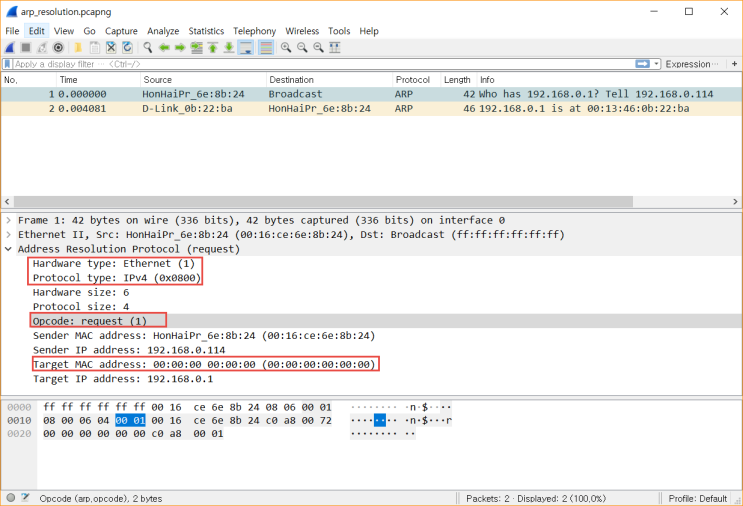Add a filter button with plus
Image resolution: width=743 pixels, height=506 pixels.
tap(734, 64)
